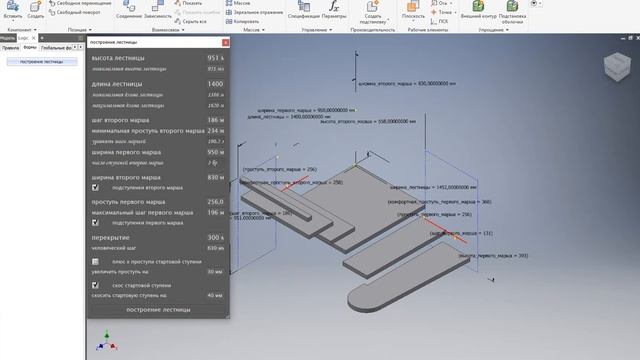Toggle скос стартовой ступени checkbox

click(x=95, y=285)
